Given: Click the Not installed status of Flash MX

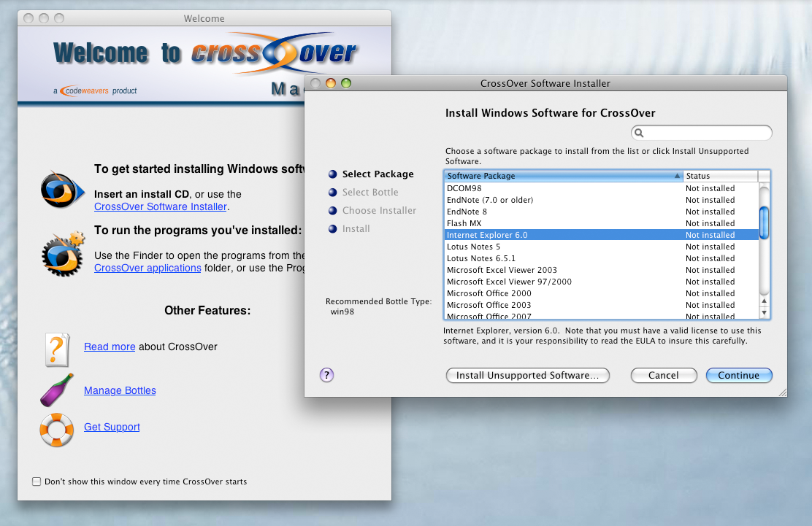Looking at the screenshot, I should 710,223.
